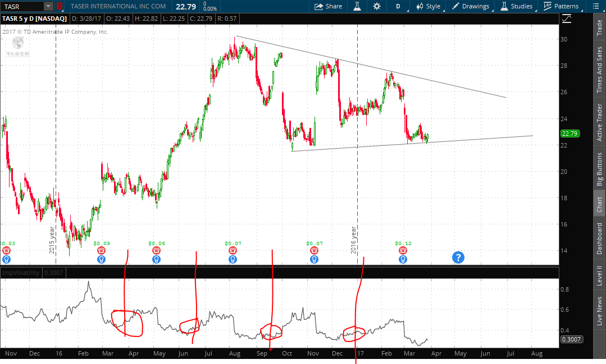The height and width of the screenshot is (364, 606).
Task: Click the price axis curve icon beside the Trade tab
Action: 567,19
